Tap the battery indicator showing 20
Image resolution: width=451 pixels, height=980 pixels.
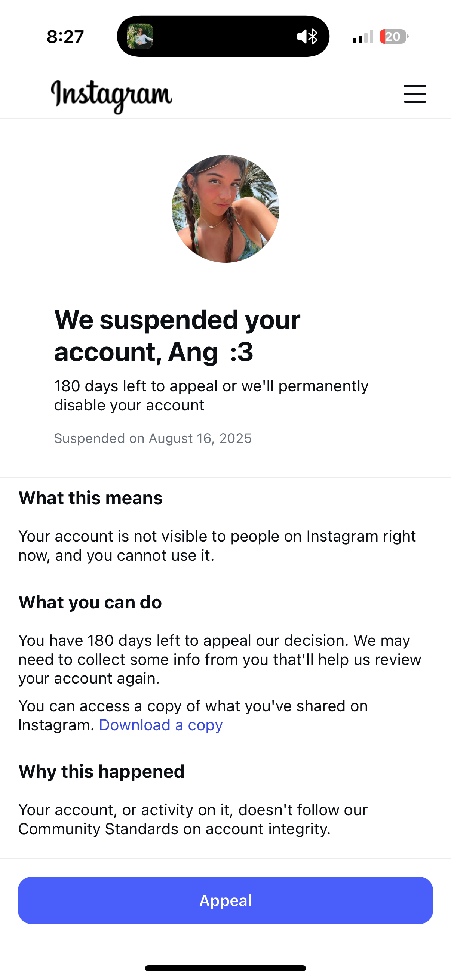pos(393,37)
